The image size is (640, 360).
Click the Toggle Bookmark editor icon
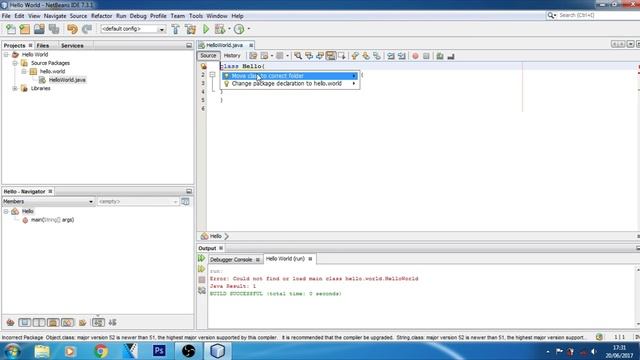click(x=377, y=56)
